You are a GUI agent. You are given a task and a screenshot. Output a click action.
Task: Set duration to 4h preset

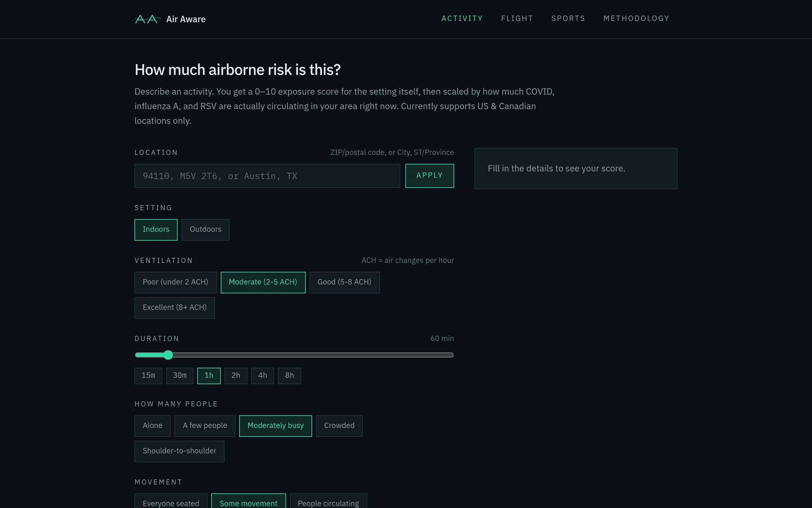(262, 376)
